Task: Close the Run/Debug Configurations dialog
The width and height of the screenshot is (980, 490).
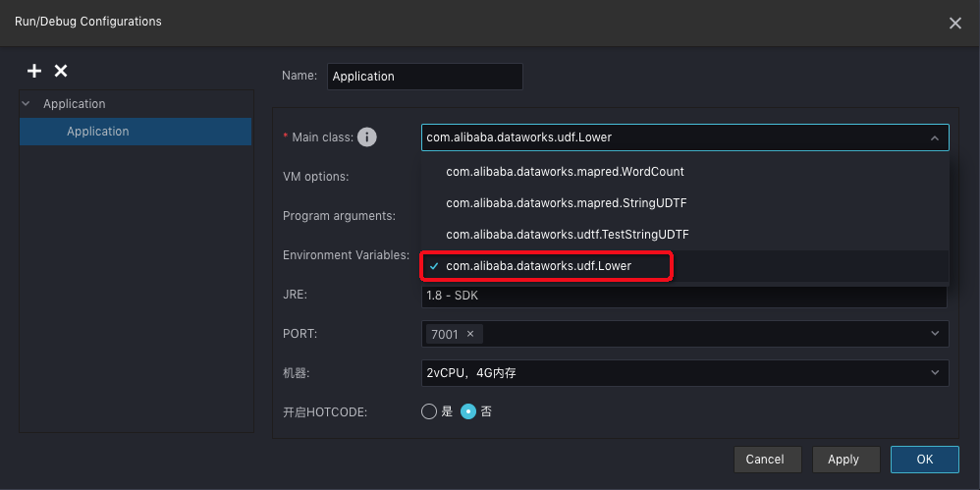Action: [x=954, y=23]
